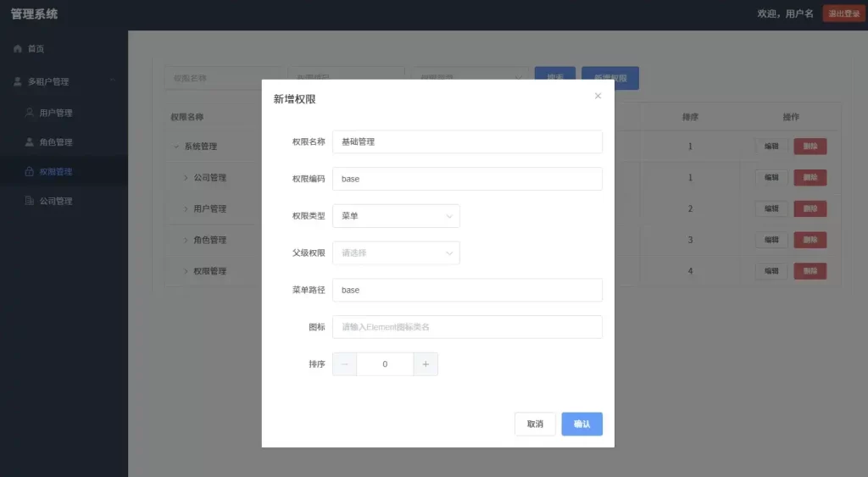Open the 父级权限 select dropdown
Viewport: 868px width, 477px height.
(x=396, y=252)
